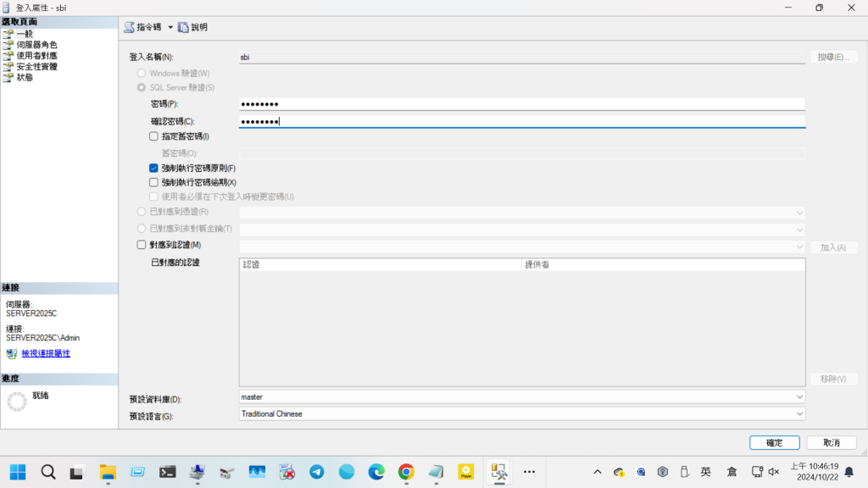Open File Explorer from the taskbar
Image resolution: width=868 pixels, height=488 pixels.
click(x=108, y=472)
